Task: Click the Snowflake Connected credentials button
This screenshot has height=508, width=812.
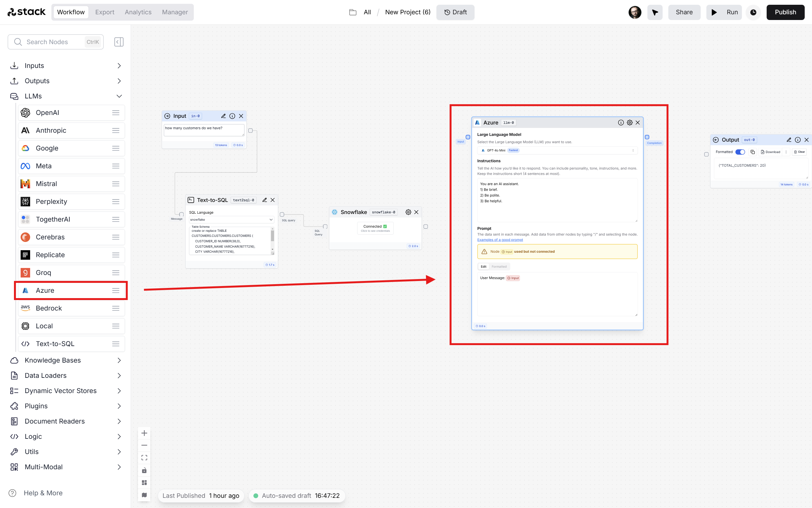Action: coord(375,228)
